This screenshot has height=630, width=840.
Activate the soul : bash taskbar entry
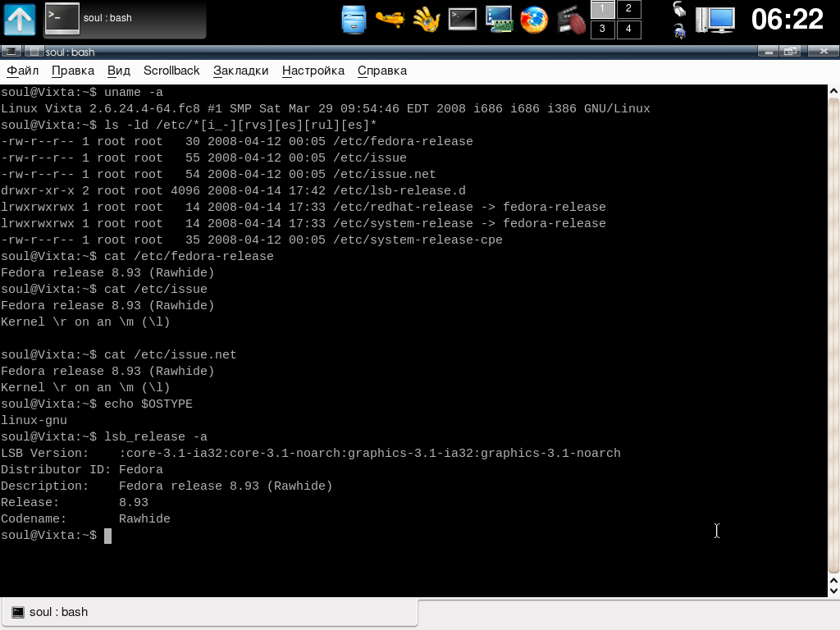(x=125, y=20)
